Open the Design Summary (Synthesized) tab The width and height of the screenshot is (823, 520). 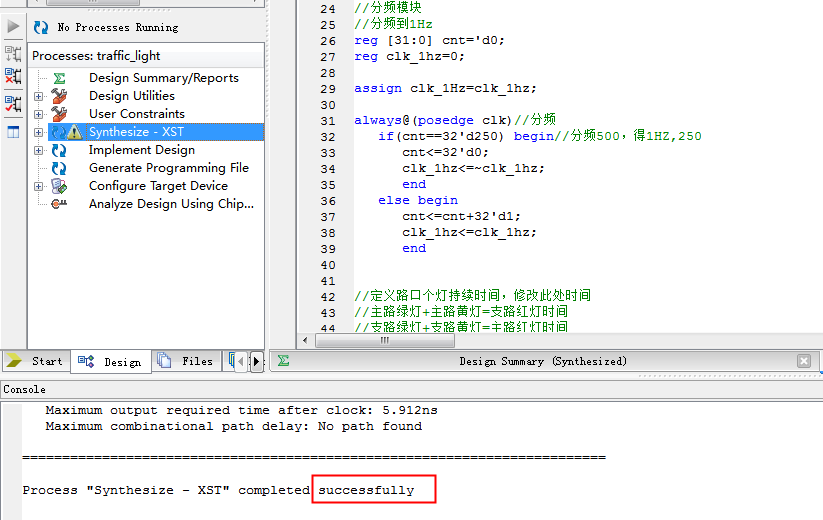click(543, 361)
